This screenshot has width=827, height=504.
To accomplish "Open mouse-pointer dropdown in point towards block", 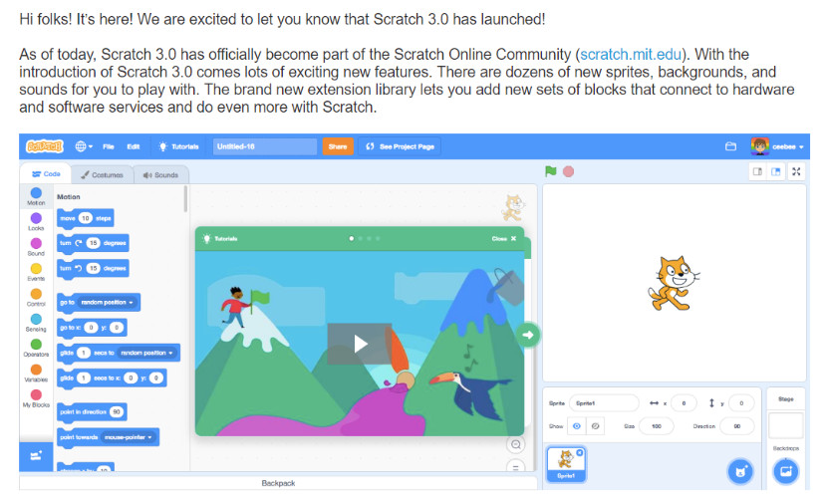I will coord(129,437).
